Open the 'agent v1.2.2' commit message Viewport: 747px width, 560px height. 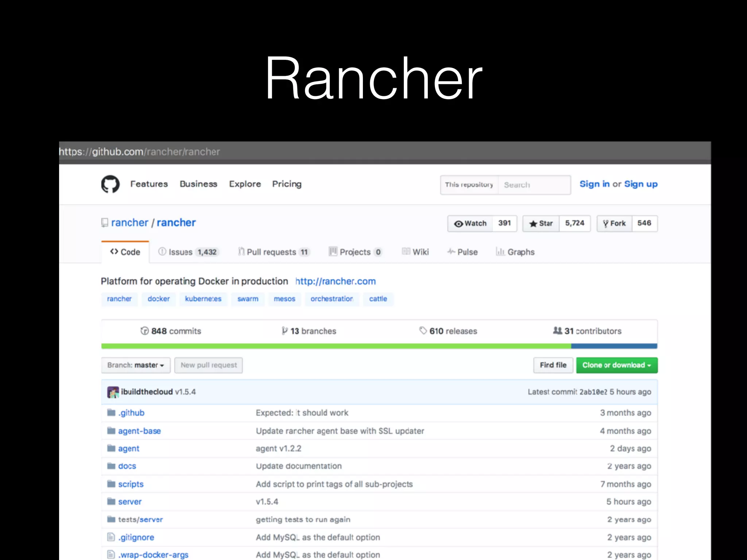(279, 448)
